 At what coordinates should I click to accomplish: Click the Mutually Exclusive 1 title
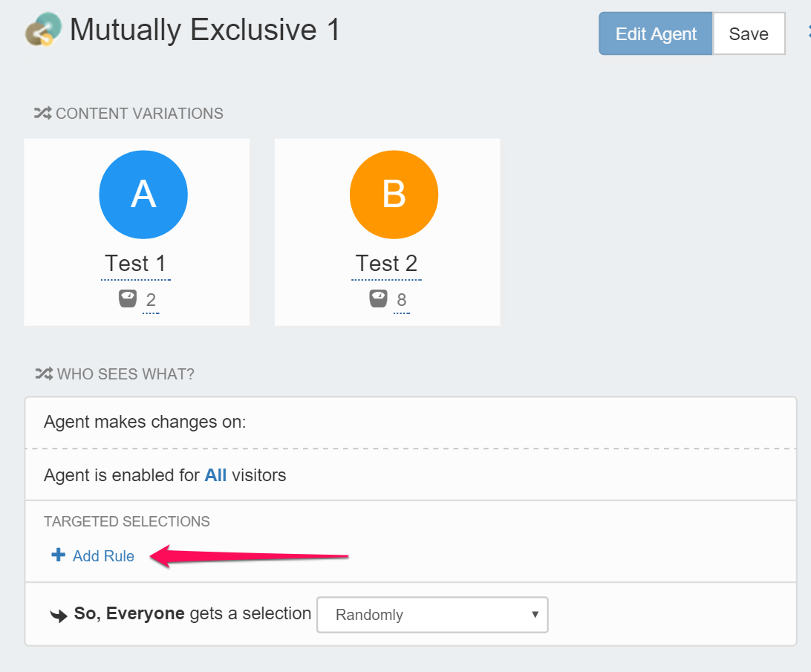click(205, 30)
